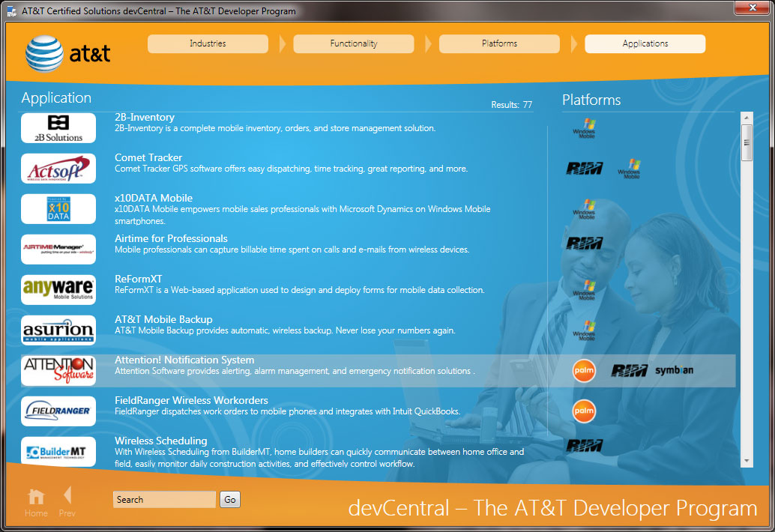
Task: Click the 'Results: 77' count text
Action: 512,105
